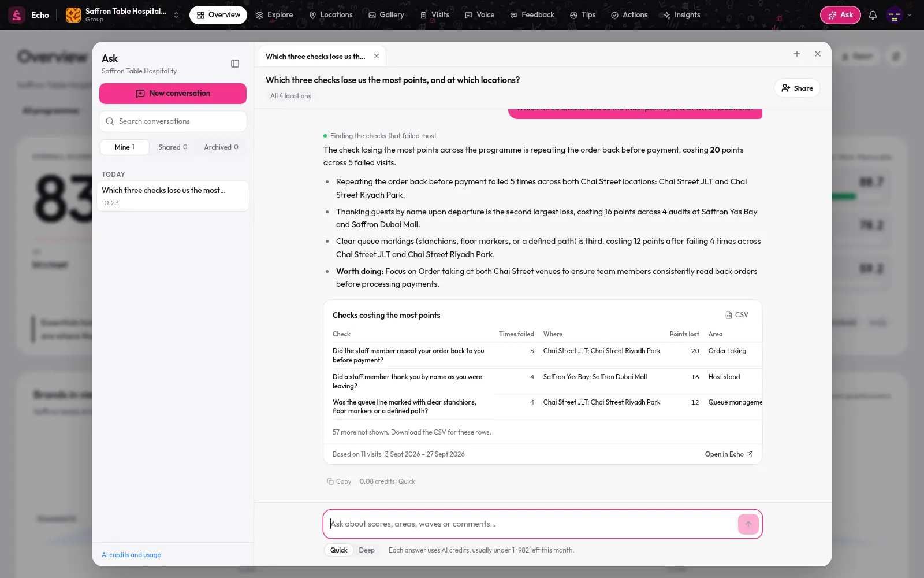Open Locations in top navigation
Viewport: 924px width, 578px height.
point(331,15)
